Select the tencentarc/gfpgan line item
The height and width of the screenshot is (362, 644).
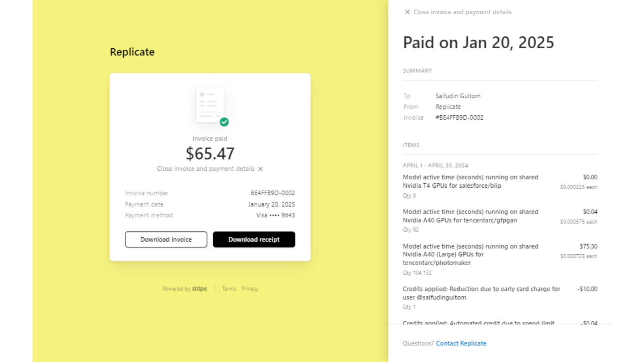pos(470,216)
